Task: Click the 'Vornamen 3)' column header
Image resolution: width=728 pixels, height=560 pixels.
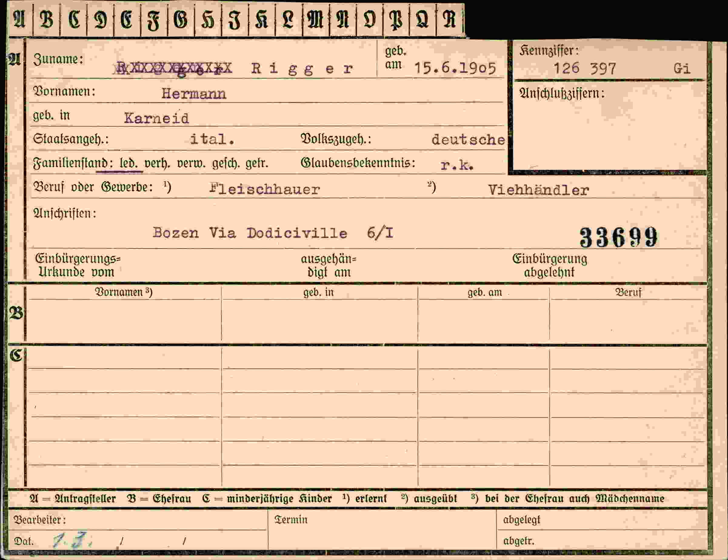Action: click(124, 292)
